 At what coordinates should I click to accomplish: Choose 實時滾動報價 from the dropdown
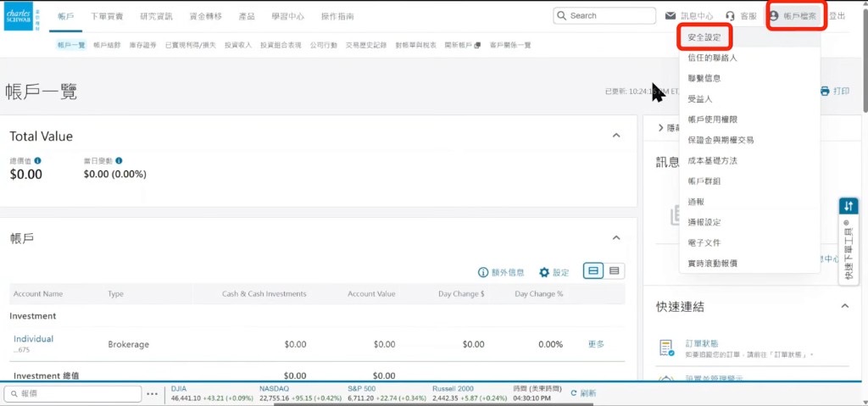tap(712, 263)
